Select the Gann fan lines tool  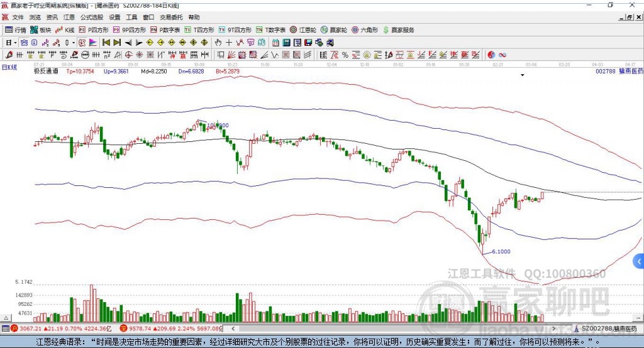coord(231,55)
